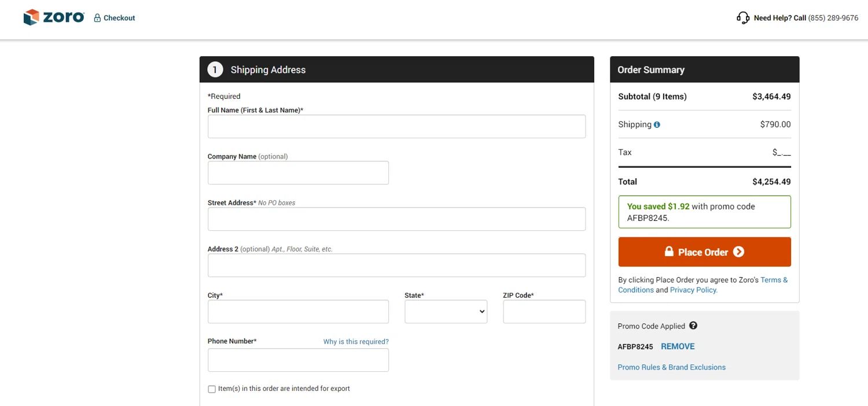The width and height of the screenshot is (868, 406).
Task: Click the Shipping info icon
Action: click(x=657, y=125)
